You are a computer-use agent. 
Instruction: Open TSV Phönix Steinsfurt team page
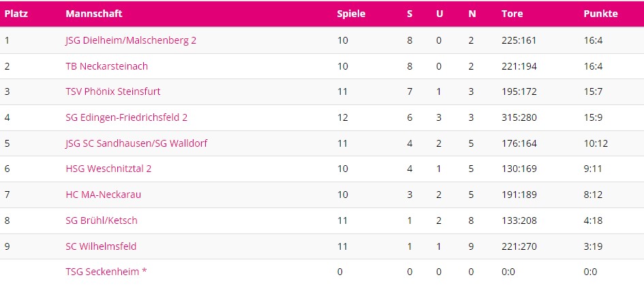point(113,91)
